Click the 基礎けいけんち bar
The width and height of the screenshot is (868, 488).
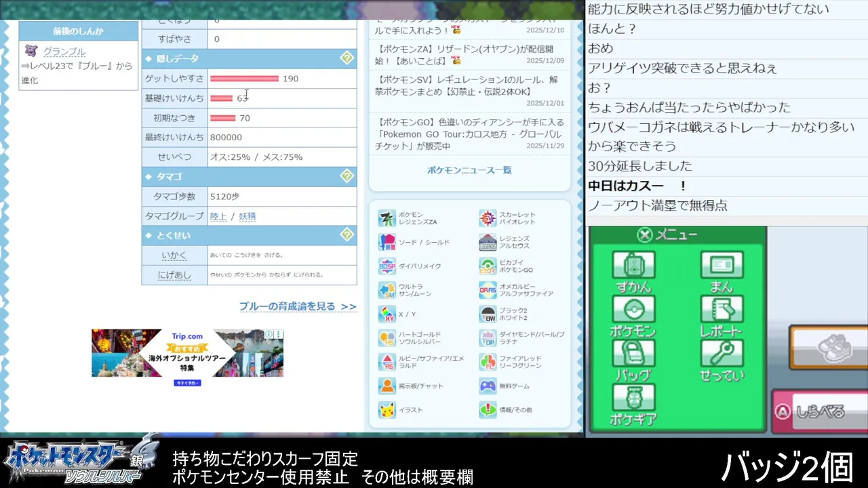(x=222, y=98)
